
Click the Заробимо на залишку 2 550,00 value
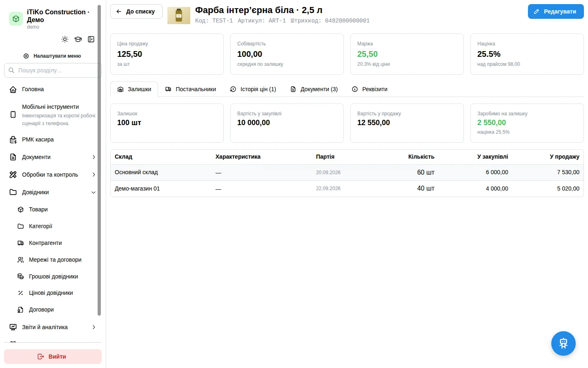(x=492, y=123)
